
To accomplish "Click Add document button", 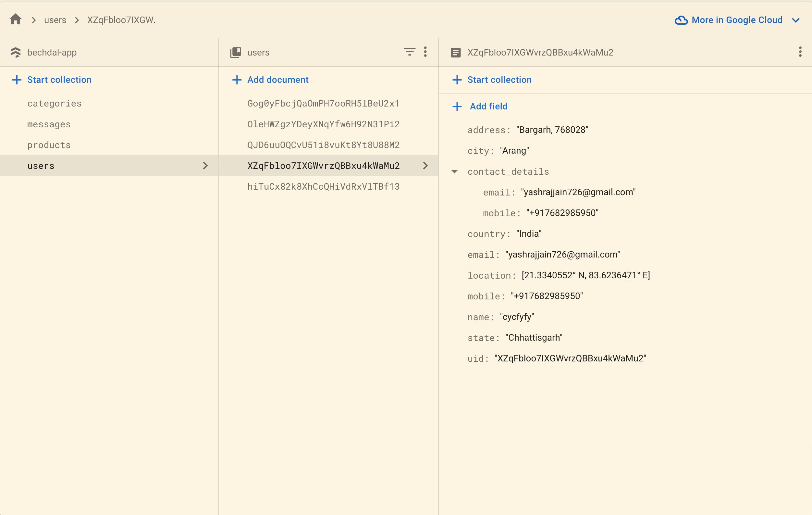I will pos(270,80).
